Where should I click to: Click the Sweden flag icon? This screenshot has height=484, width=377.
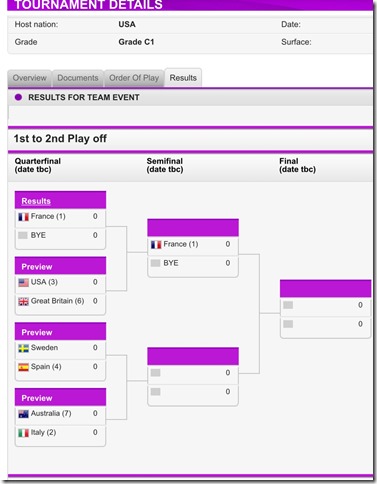(x=23, y=348)
